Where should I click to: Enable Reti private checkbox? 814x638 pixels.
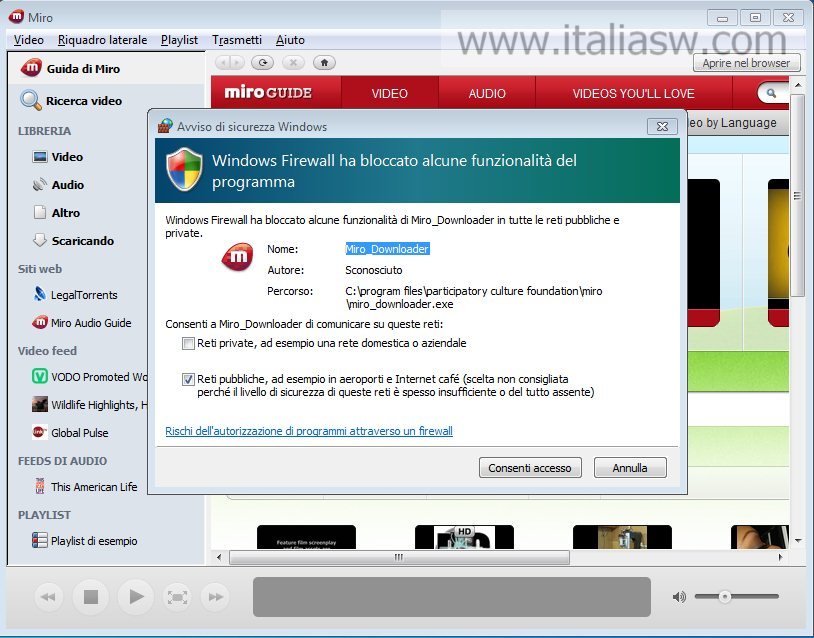click(x=188, y=343)
